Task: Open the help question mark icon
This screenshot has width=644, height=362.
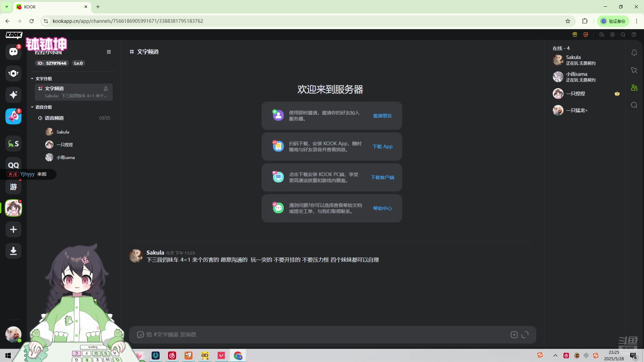Action: pos(634,35)
